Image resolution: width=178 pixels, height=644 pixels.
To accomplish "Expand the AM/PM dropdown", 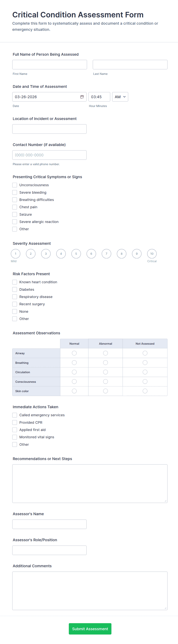I will point(120,97).
